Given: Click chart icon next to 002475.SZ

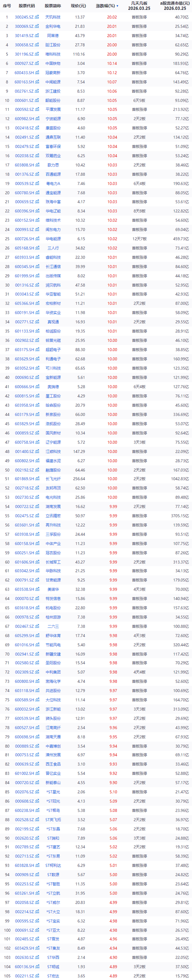Looking at the screenshot, I should coord(37,516).
